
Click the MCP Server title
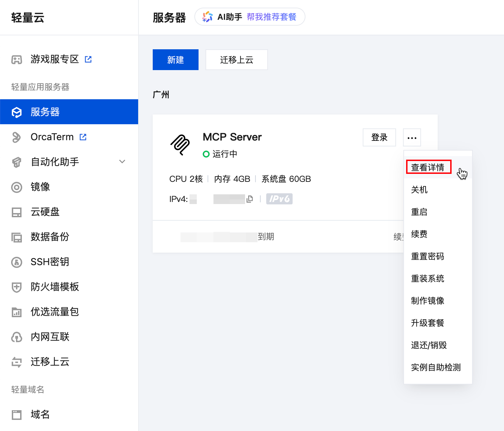click(232, 137)
